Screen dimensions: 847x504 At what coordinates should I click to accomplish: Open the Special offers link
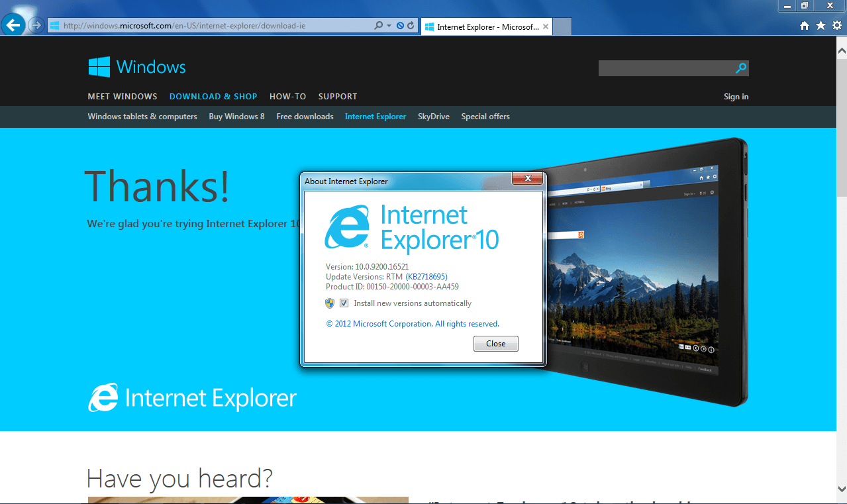pyautogui.click(x=485, y=117)
